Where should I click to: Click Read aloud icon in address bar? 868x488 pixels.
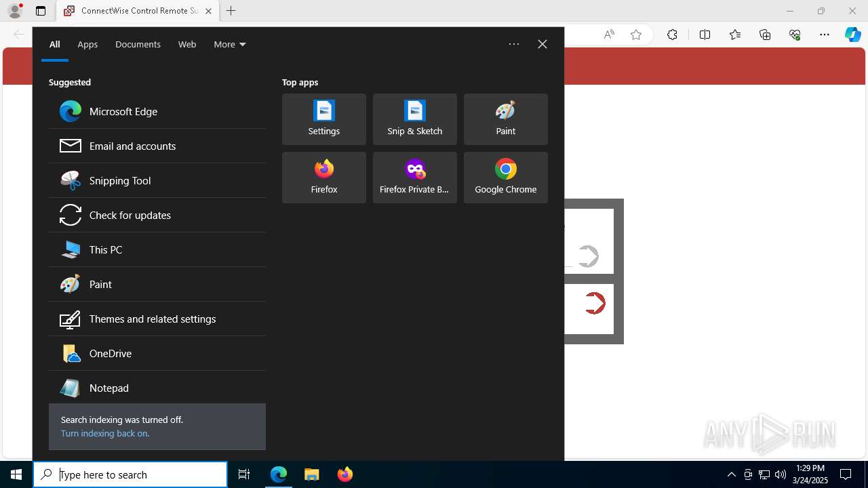[609, 35]
